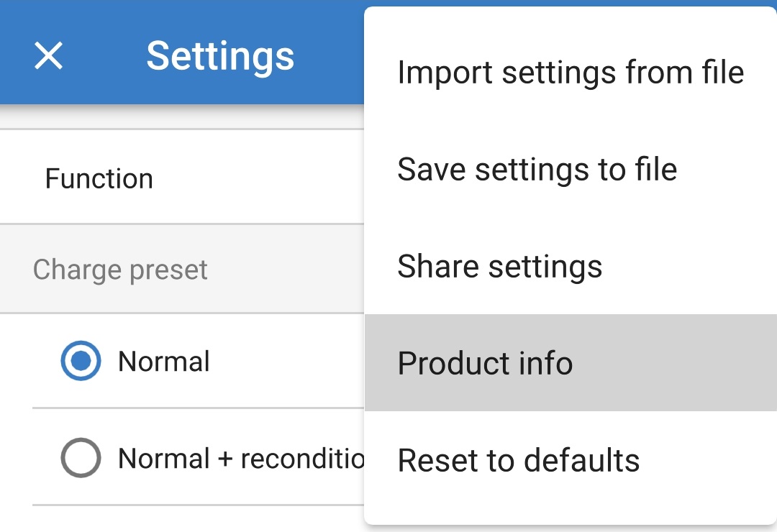
Task: Tap empty blue header bar beside Settings
Action: [331, 55]
